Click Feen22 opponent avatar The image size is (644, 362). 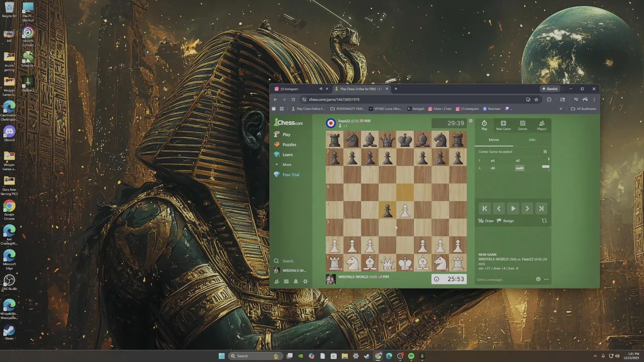(x=331, y=123)
